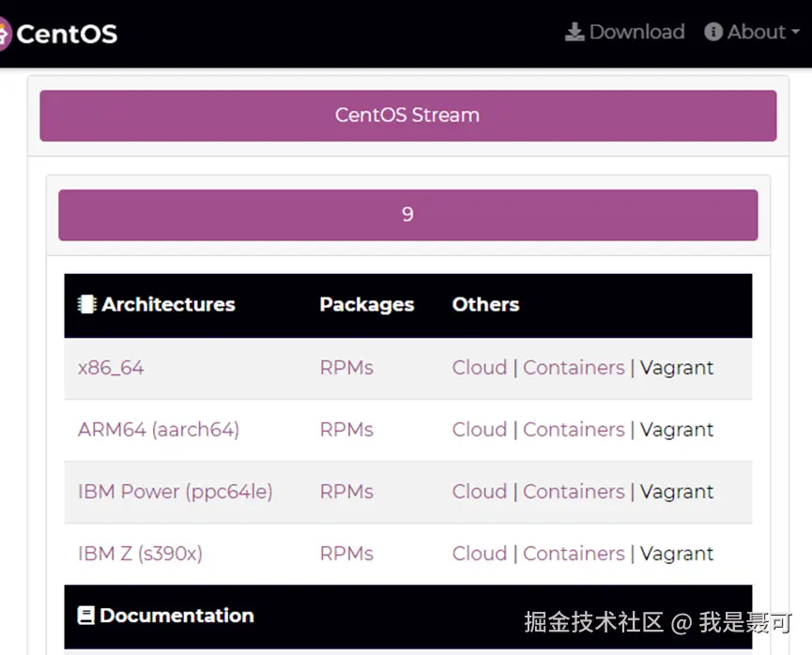Screen dimensions: 812x655
Task: Click the Architectures chip icon
Action: [x=86, y=305]
